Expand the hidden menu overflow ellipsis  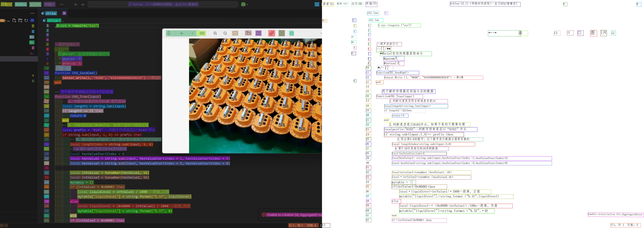pos(61,4)
